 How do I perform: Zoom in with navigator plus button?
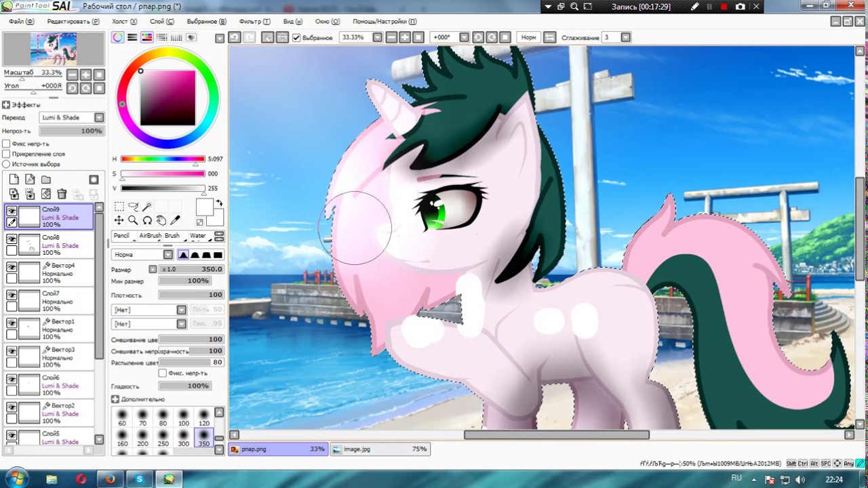(85, 75)
